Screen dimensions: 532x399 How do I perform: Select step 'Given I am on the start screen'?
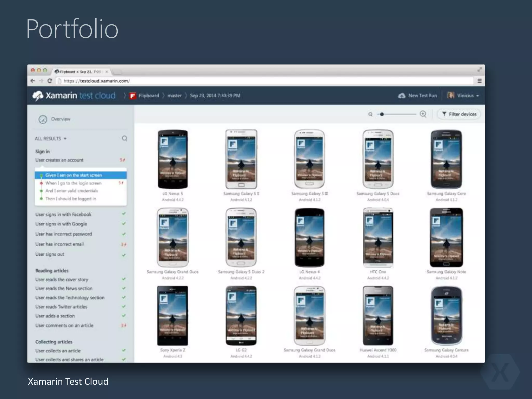pos(81,175)
